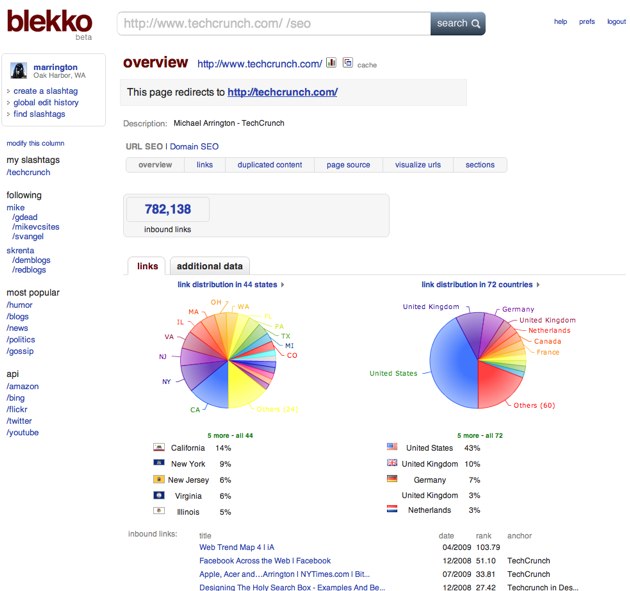Click the Germany flag icon
This screenshot has height=591, width=630.
point(392,479)
